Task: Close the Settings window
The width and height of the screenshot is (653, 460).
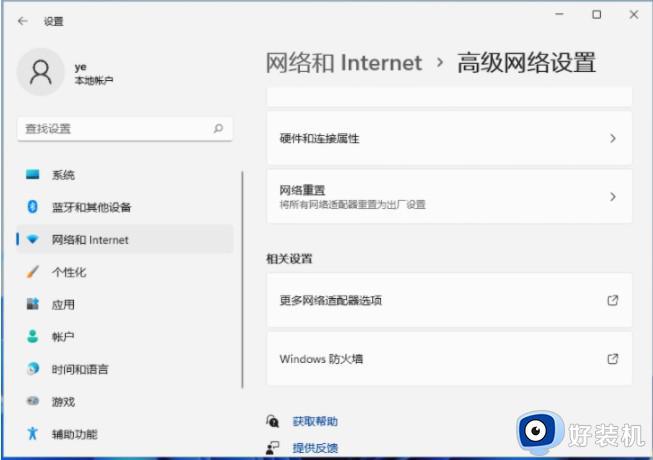Action: [633, 15]
